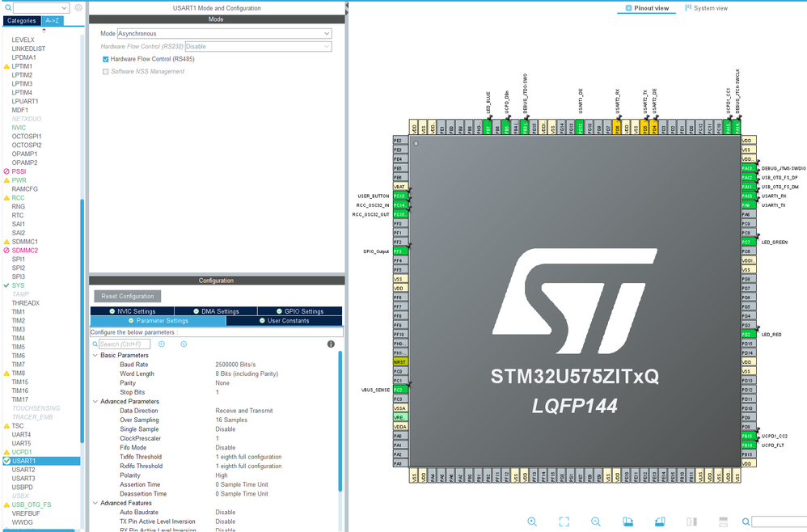Switch to Pinout view
The image size is (807, 532).
[646, 8]
